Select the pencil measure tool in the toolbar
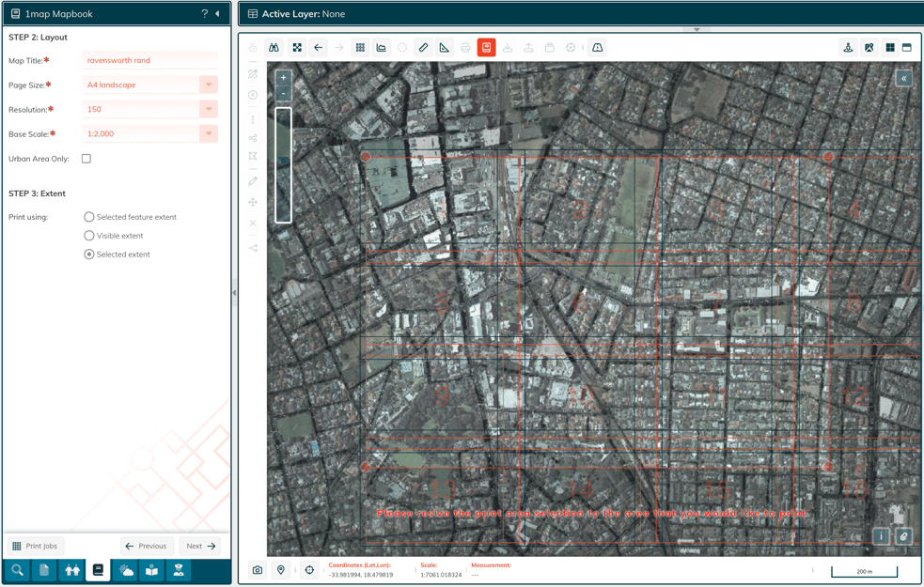This screenshot has width=924, height=587. click(x=423, y=47)
